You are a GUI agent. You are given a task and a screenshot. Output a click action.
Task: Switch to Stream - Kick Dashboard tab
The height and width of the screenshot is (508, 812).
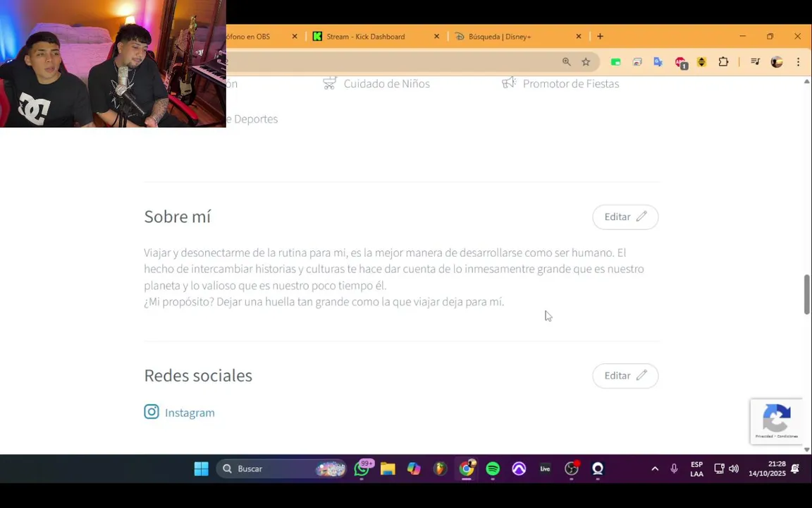point(366,36)
